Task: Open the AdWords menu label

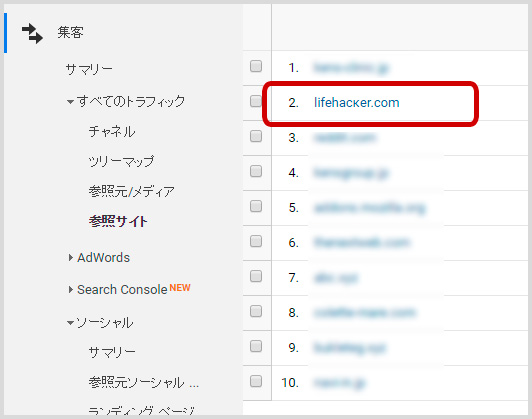Action: (103, 258)
